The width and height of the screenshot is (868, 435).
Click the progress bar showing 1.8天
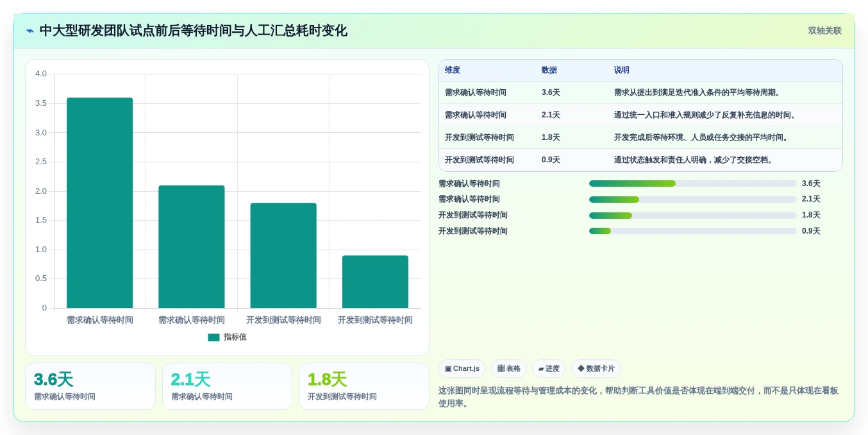(693, 216)
